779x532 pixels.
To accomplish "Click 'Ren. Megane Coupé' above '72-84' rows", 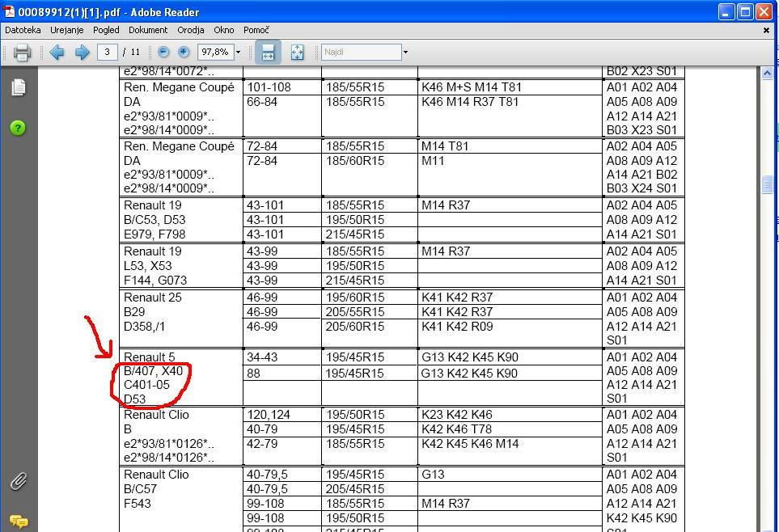I will click(x=179, y=146).
